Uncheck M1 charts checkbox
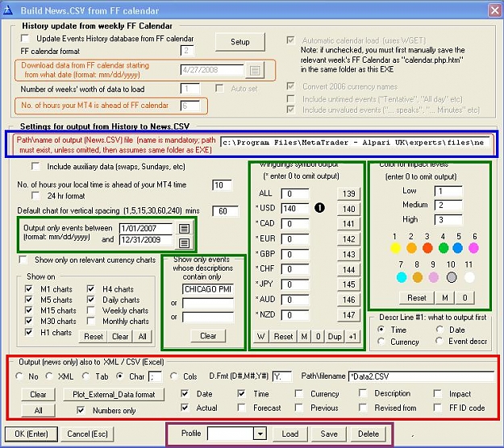Screen dimensions: 504x448 tap(29, 288)
